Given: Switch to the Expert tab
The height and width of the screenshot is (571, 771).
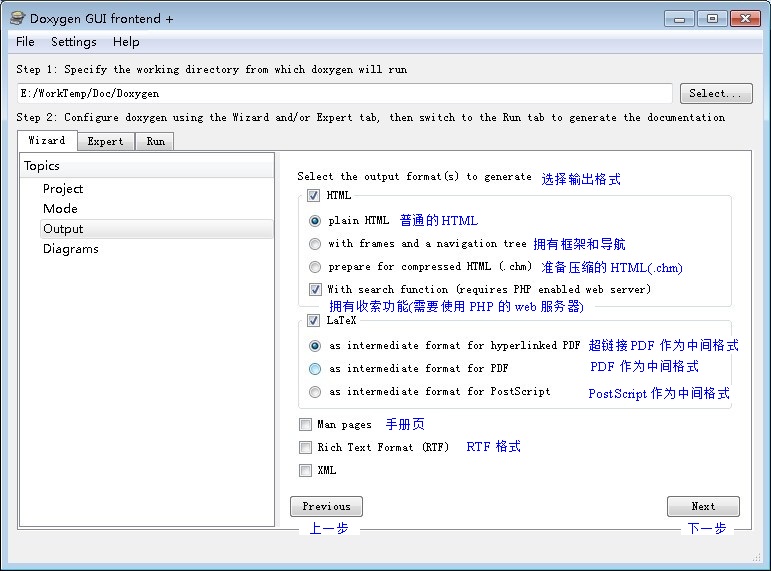Looking at the screenshot, I should click(x=106, y=142).
